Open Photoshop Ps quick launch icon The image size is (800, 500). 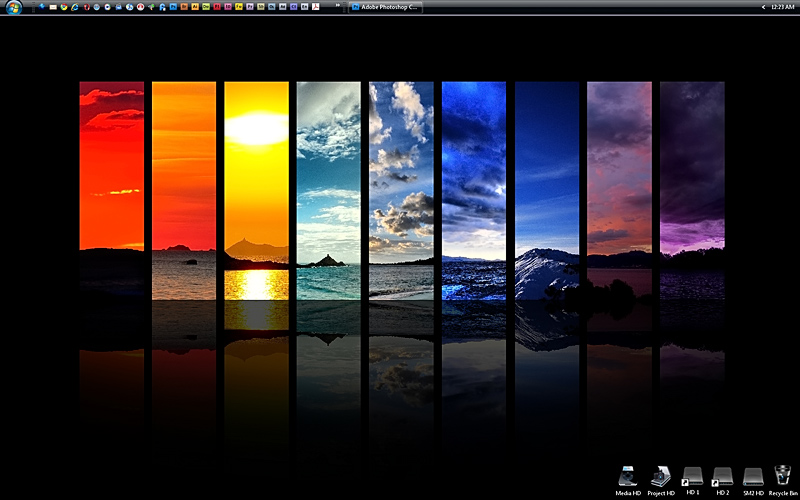pos(173,7)
